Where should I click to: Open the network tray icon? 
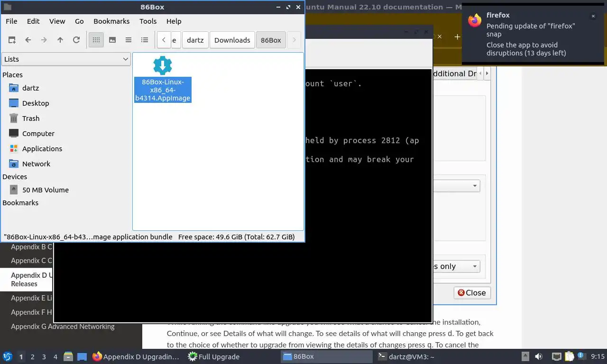click(556, 356)
